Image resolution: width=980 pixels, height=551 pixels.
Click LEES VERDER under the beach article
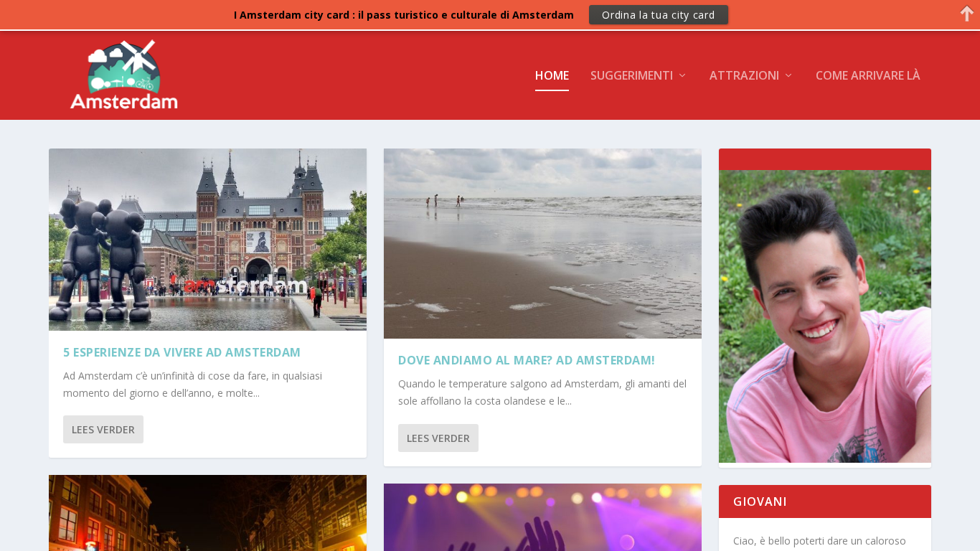tap(438, 438)
